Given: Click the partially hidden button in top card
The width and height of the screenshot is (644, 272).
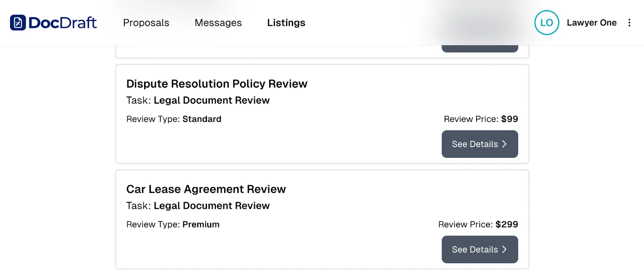Looking at the screenshot, I should point(480,49).
